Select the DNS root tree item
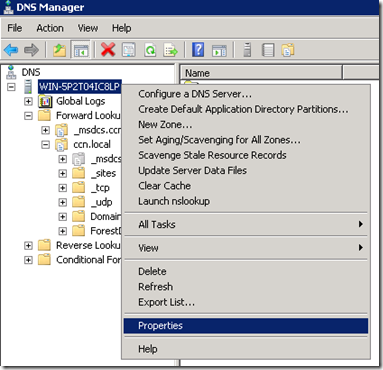Screen dimensions: 383x370 pyautogui.click(x=31, y=72)
